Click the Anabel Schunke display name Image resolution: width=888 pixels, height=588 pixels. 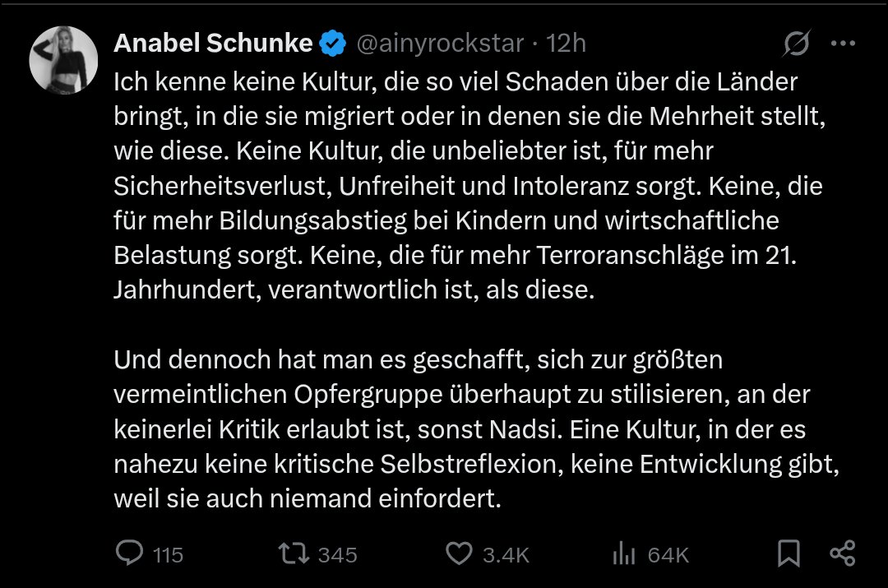(212, 44)
